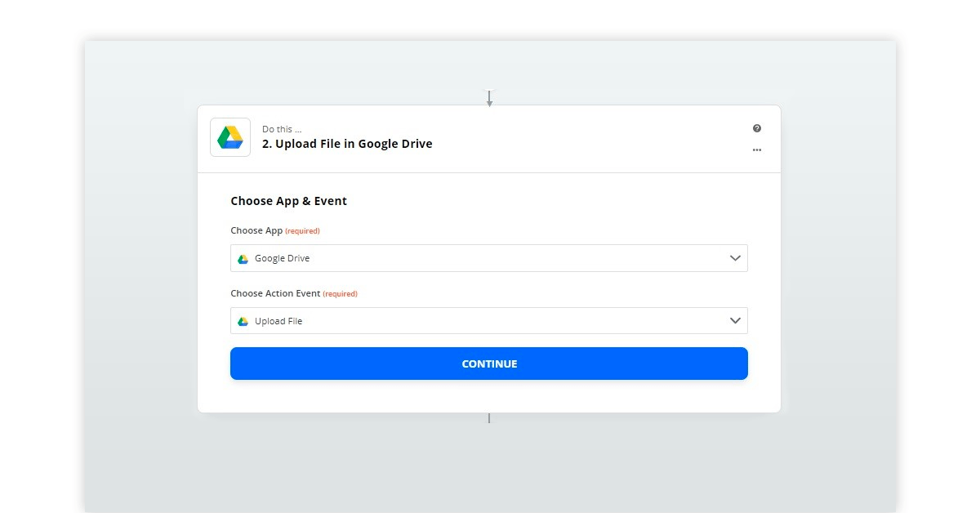Click Google Drive icon in Choose App field
The height and width of the screenshot is (513, 980).
click(243, 258)
